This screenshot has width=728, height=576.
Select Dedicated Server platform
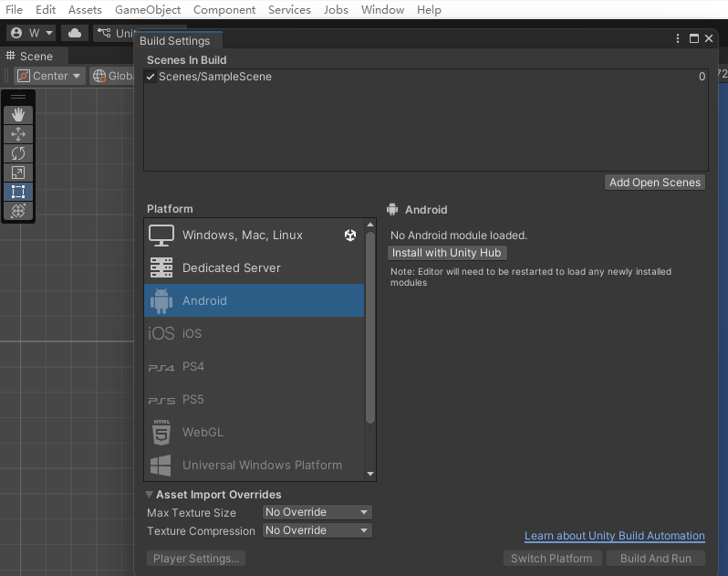(x=254, y=268)
